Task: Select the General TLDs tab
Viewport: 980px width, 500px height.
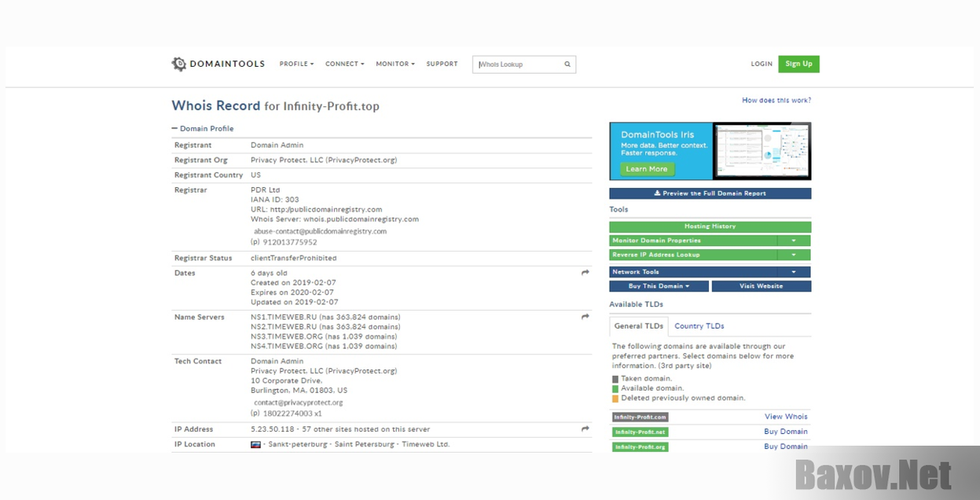Action: [639, 326]
